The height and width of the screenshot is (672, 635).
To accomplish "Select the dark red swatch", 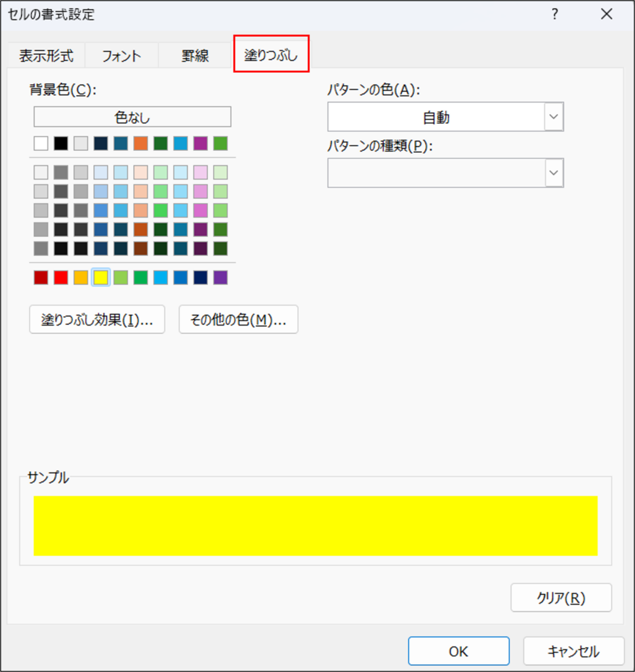I will pos(40,277).
